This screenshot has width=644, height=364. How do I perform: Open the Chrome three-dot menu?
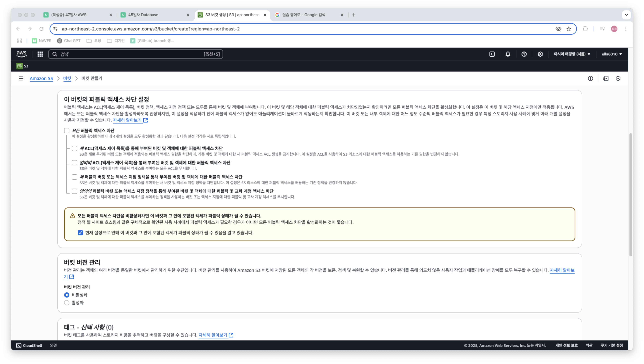click(626, 29)
